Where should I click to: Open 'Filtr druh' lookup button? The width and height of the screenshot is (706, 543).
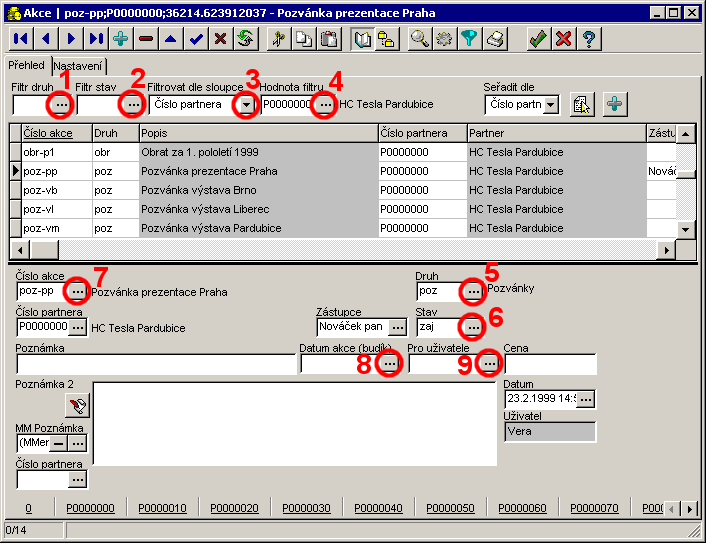pos(62,104)
